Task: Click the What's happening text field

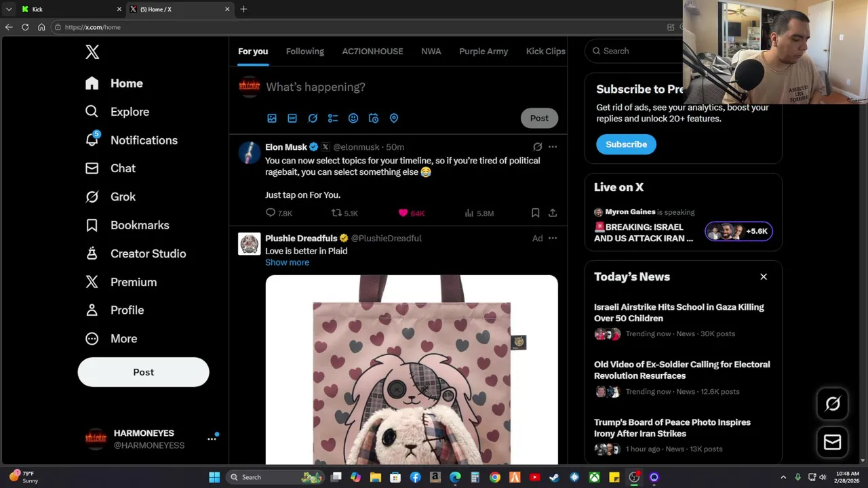Action: (x=315, y=87)
